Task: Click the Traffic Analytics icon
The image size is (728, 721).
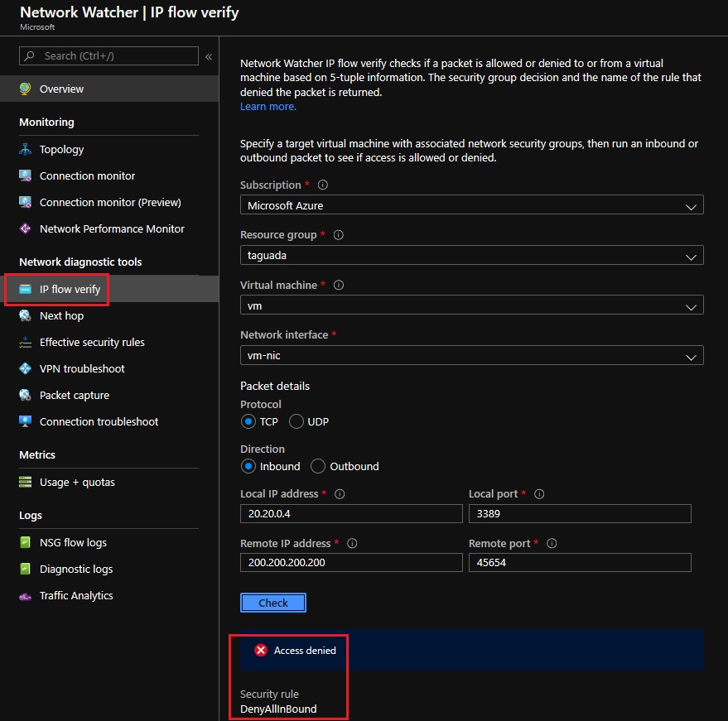Action: click(25, 596)
